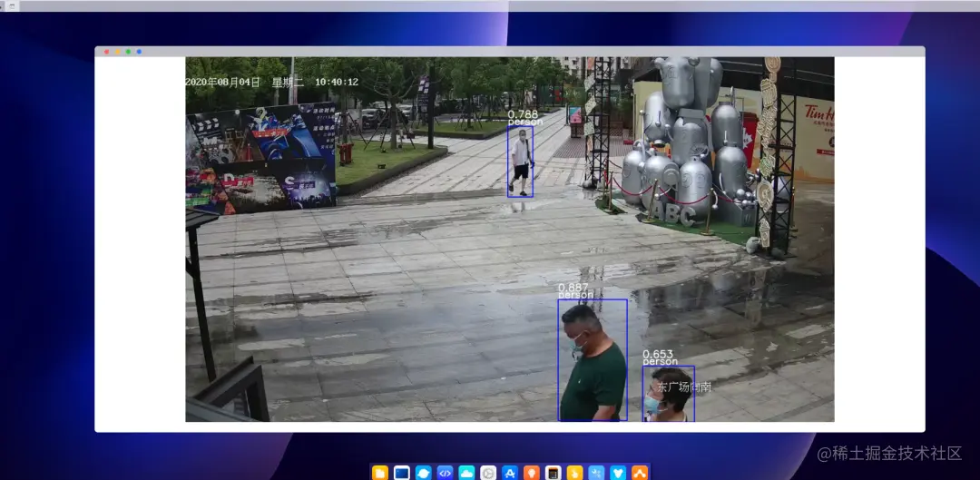Open the orange light bulb dock icon
Screen dimensions: 980x480
pyautogui.click(x=531, y=473)
